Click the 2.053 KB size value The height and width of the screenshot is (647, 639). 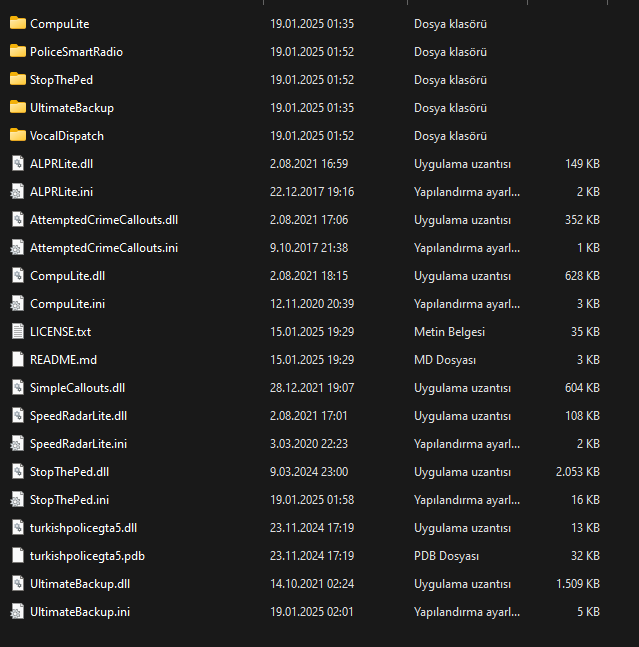(x=578, y=472)
